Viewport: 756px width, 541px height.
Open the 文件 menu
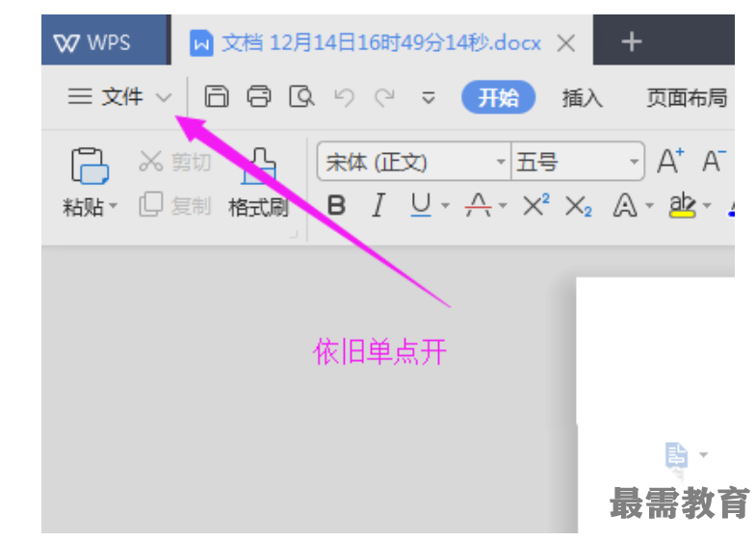[x=106, y=97]
